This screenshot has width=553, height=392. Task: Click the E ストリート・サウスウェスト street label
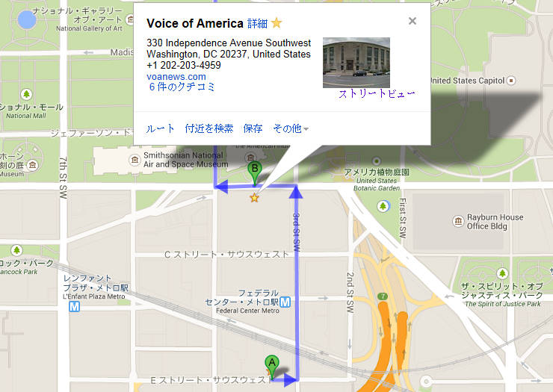211,380
